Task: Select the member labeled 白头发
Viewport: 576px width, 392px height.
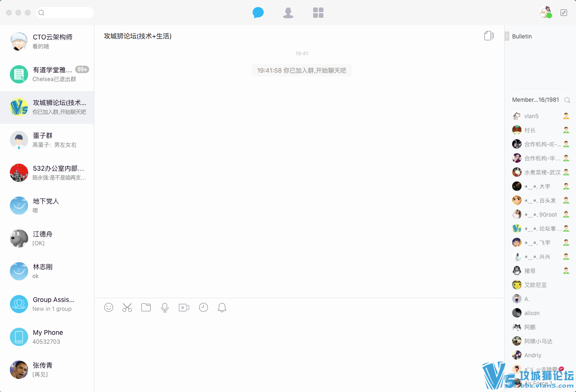Action: point(540,200)
